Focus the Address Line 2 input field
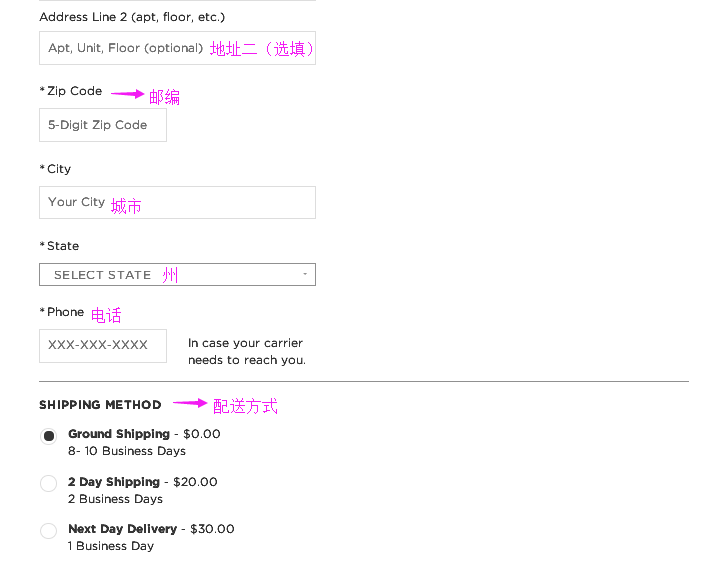 [x=177, y=48]
